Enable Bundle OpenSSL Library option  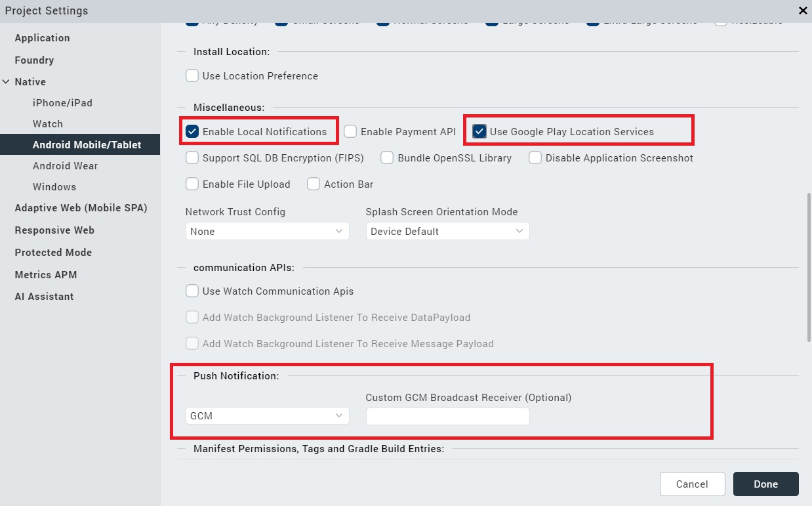pos(387,158)
